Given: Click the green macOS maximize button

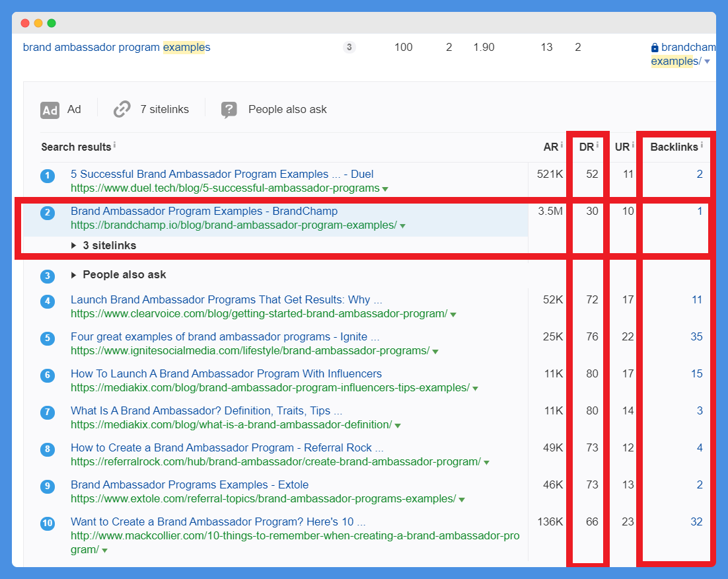Looking at the screenshot, I should tap(52, 23).
